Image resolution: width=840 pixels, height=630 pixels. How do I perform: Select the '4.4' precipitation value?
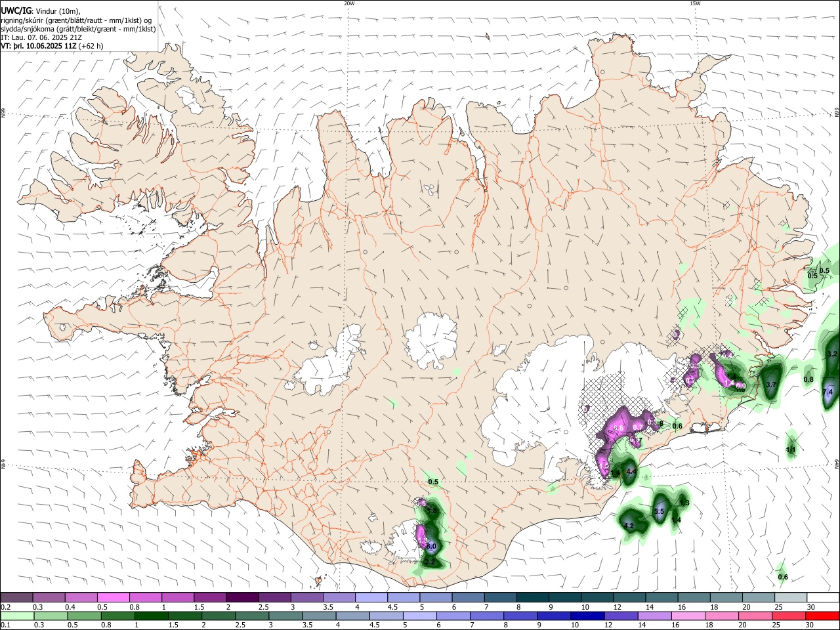point(631,472)
